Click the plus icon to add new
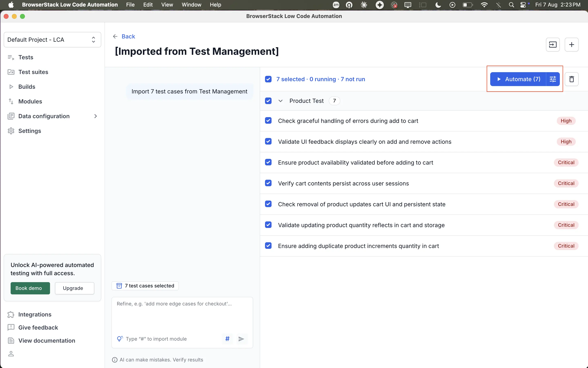 [x=571, y=45]
